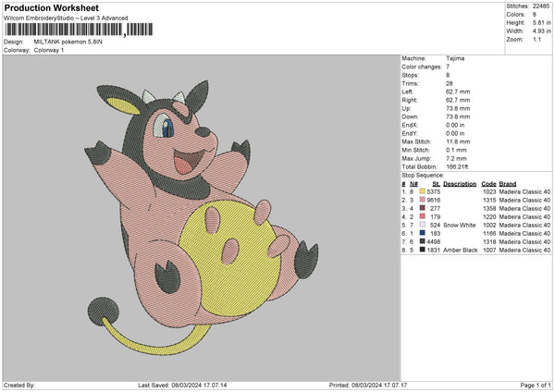This screenshot has height=392, width=555.
Task: Click the 'Page 1 of 1' footer text
Action: tap(536, 385)
